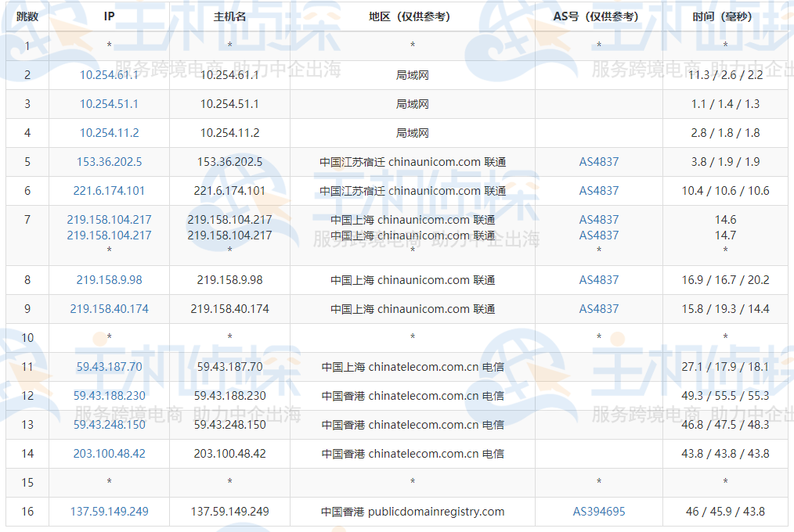
Task: Select the 主机名 column header
Action: coord(229,14)
